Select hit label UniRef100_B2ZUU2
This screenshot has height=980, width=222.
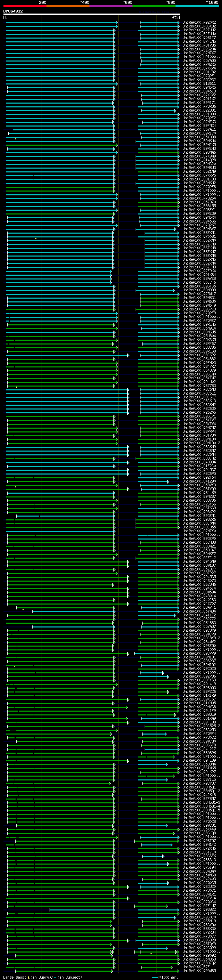[199, 30]
